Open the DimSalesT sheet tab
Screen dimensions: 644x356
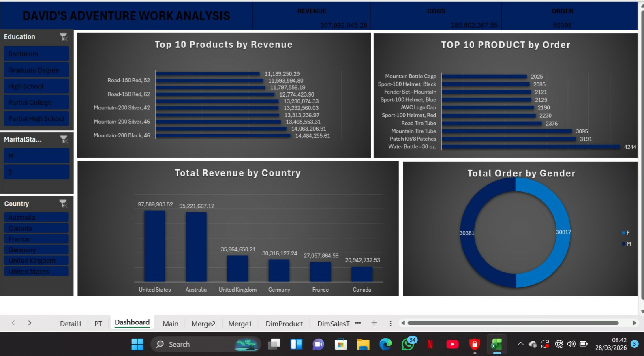coord(333,324)
